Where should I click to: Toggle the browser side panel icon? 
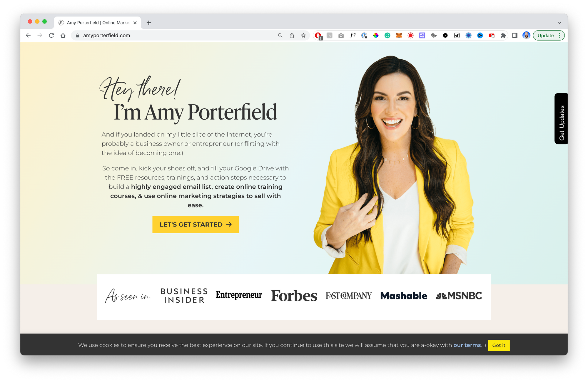click(x=515, y=36)
